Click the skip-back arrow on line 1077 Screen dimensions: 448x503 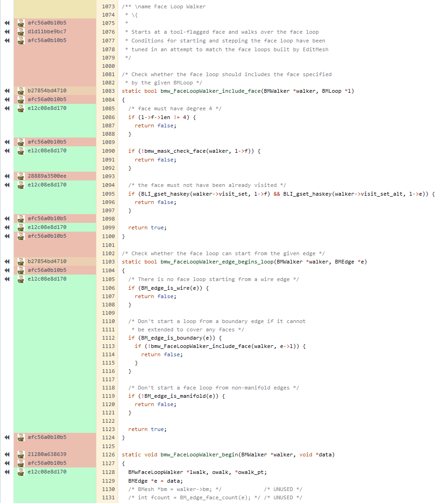[x=7, y=41]
